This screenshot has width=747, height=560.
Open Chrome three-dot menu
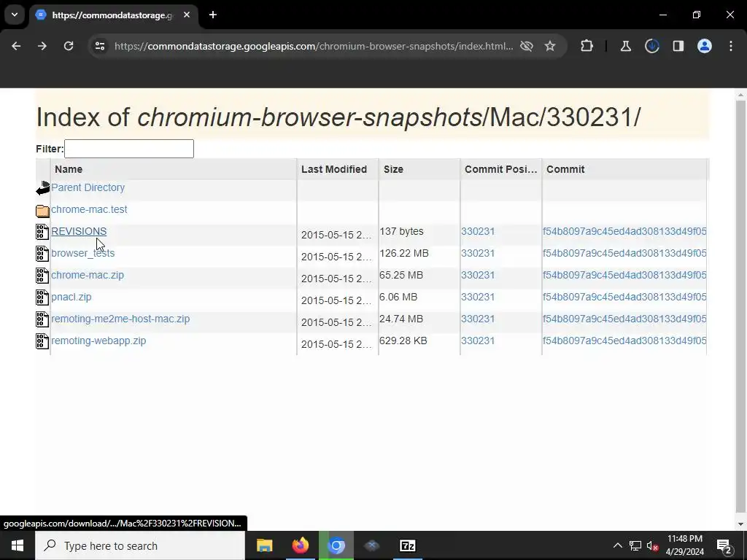coord(731,46)
